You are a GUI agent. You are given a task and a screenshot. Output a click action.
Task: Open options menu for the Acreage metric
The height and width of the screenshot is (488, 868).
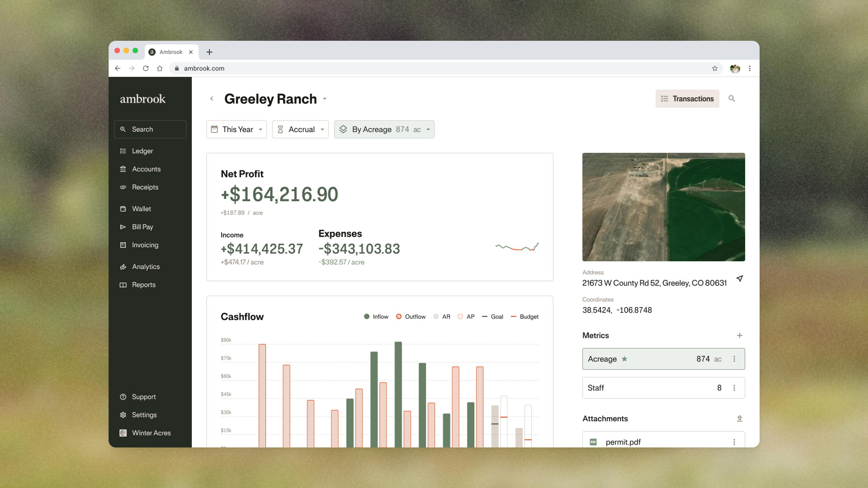(734, 359)
